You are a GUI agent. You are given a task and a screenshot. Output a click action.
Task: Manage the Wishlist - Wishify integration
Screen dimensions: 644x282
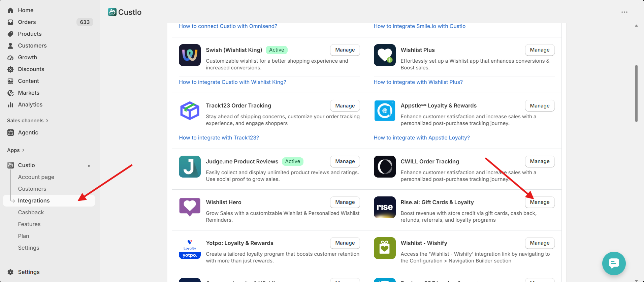coord(540,243)
